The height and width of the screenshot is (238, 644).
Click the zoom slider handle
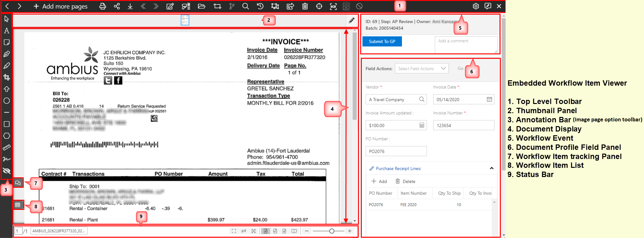[x=331, y=231]
